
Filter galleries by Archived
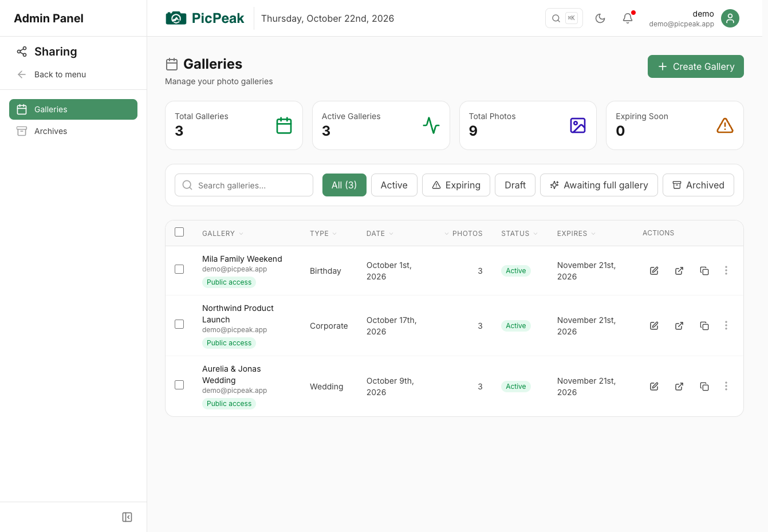[x=698, y=185]
